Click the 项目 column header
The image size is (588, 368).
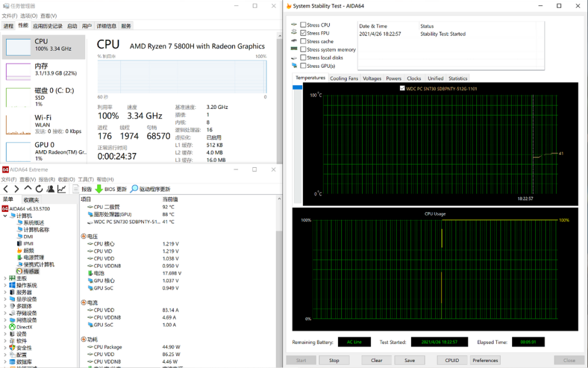click(86, 199)
